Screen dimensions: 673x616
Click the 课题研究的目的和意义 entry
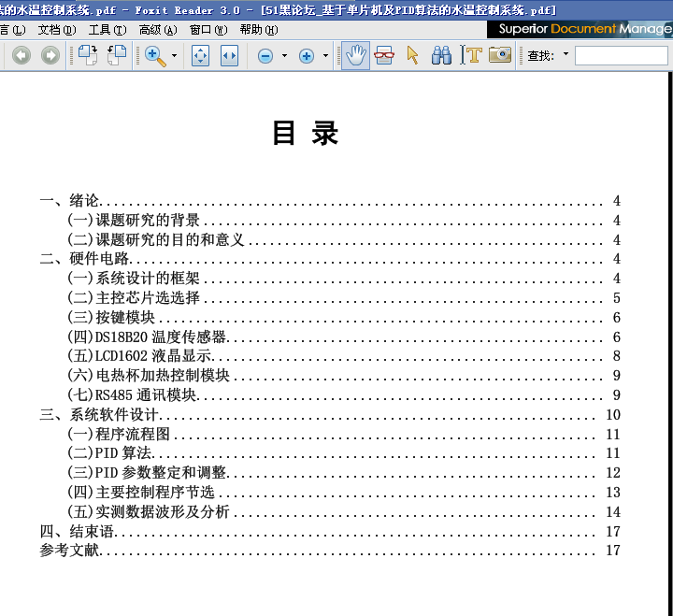pos(344,239)
